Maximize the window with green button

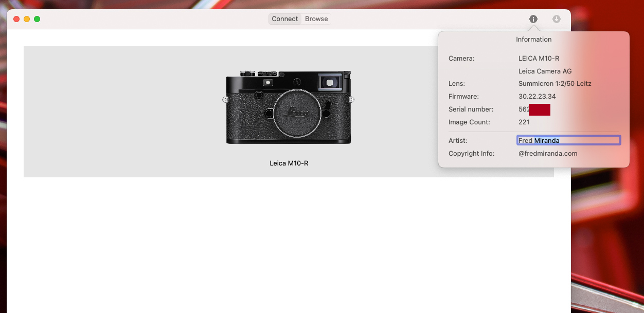tap(37, 19)
